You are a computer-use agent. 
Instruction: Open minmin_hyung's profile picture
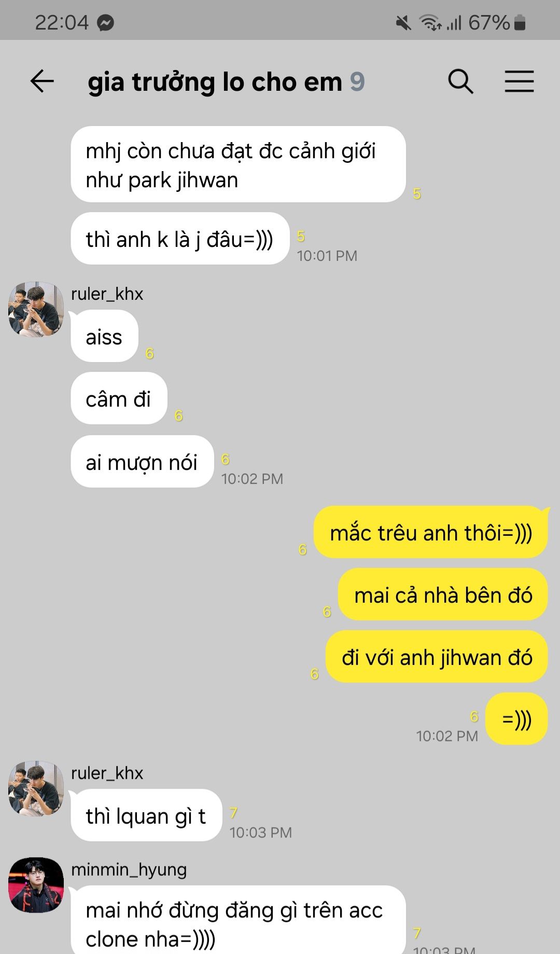tap(36, 885)
